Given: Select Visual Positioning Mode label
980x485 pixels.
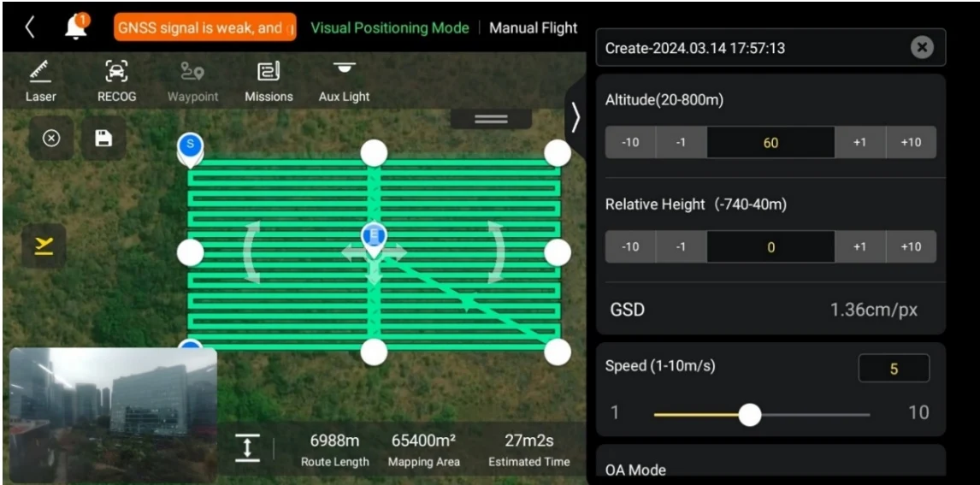Looking at the screenshot, I should point(389,28).
